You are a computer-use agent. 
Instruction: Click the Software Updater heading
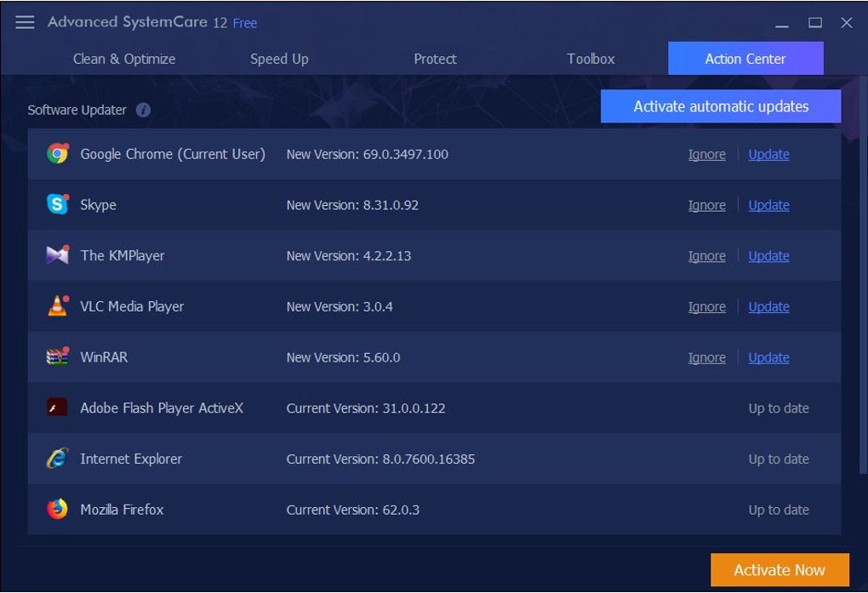click(77, 111)
